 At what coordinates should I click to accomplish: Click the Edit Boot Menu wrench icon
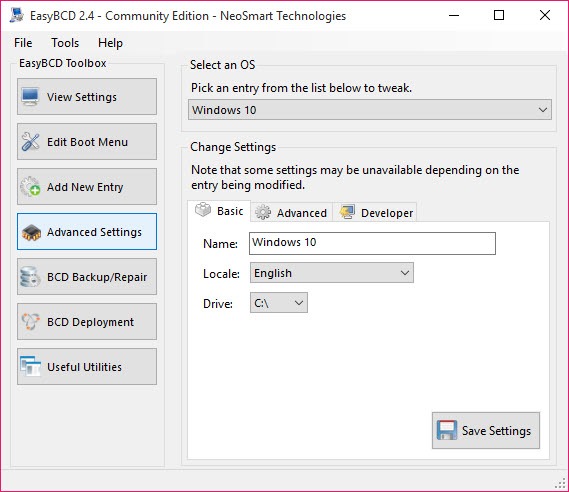(30, 142)
